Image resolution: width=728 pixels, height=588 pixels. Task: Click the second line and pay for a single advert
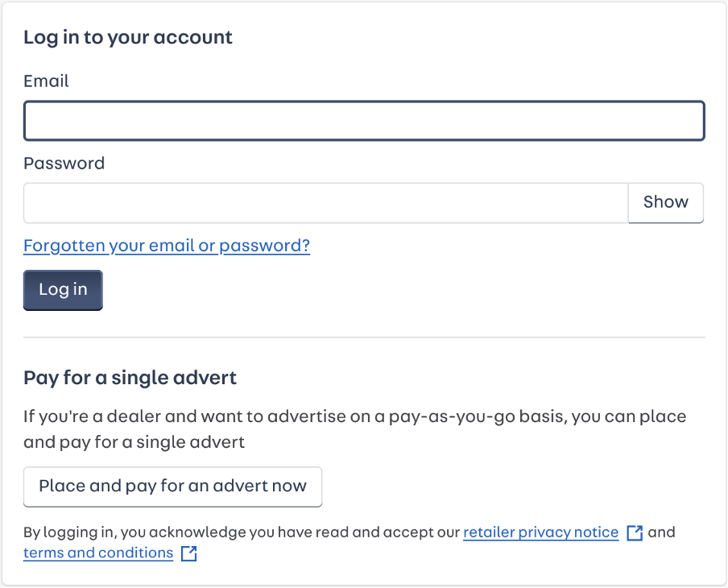click(x=134, y=441)
